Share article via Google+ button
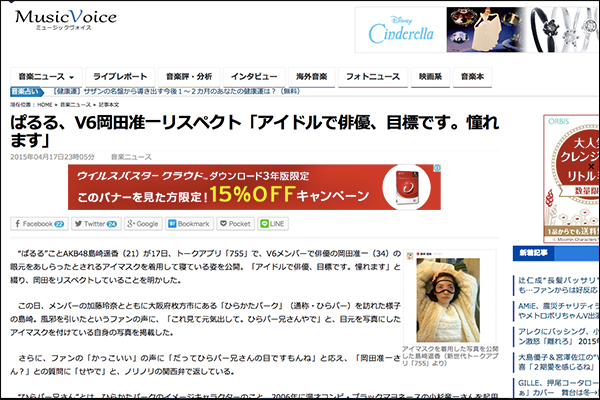Viewport: 600px width, 400px height. [x=142, y=224]
